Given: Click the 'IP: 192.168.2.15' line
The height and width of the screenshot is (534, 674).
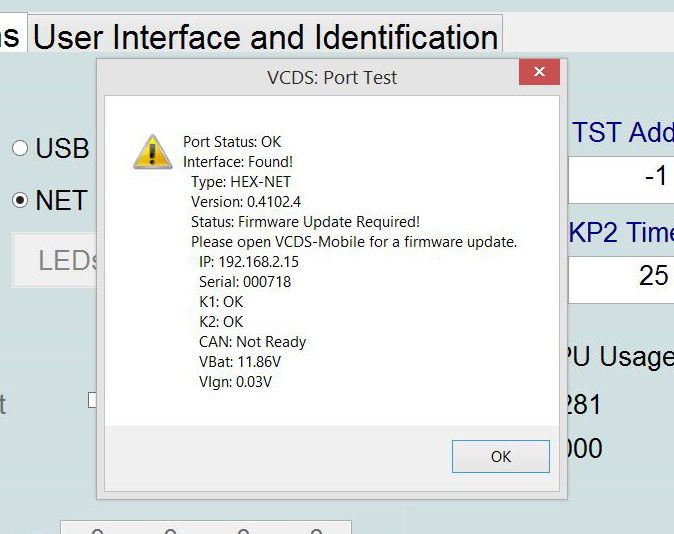Looking at the screenshot, I should click(249, 262).
